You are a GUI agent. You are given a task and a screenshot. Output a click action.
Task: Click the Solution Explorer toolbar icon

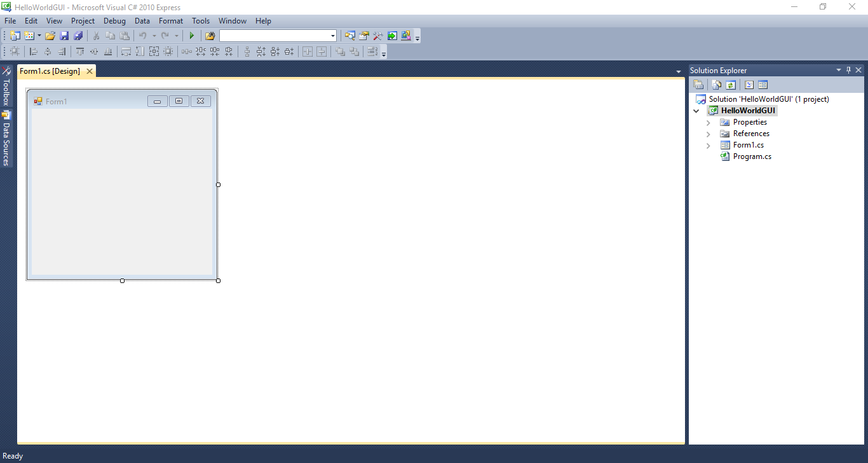click(x=349, y=36)
